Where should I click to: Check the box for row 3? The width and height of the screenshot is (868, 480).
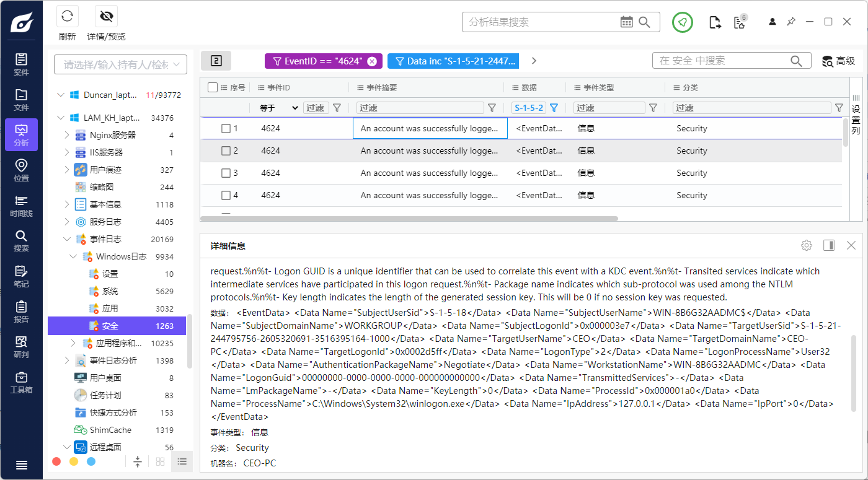pos(226,173)
